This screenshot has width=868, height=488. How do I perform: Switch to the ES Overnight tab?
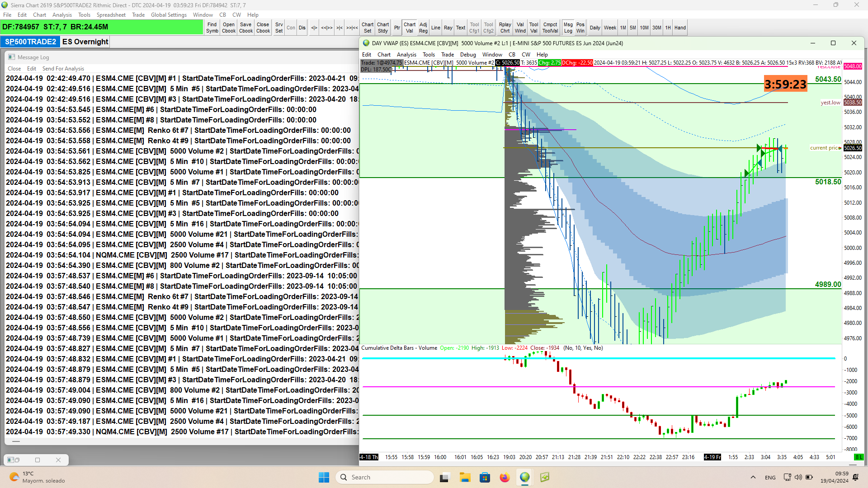[x=85, y=42]
